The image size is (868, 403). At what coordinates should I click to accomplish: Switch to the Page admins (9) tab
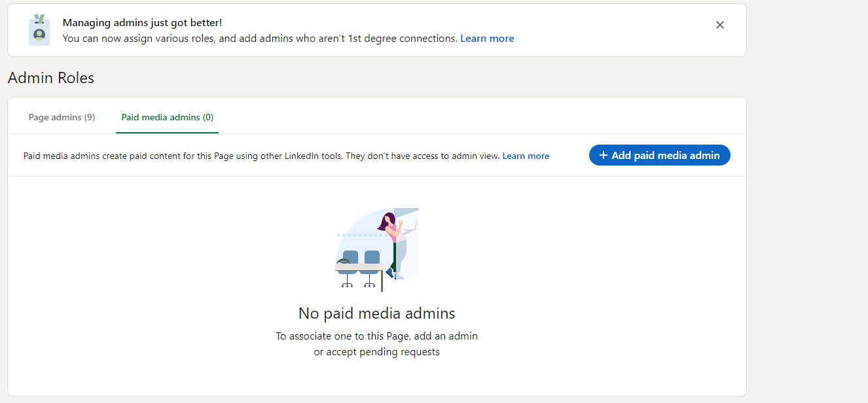[x=62, y=117]
